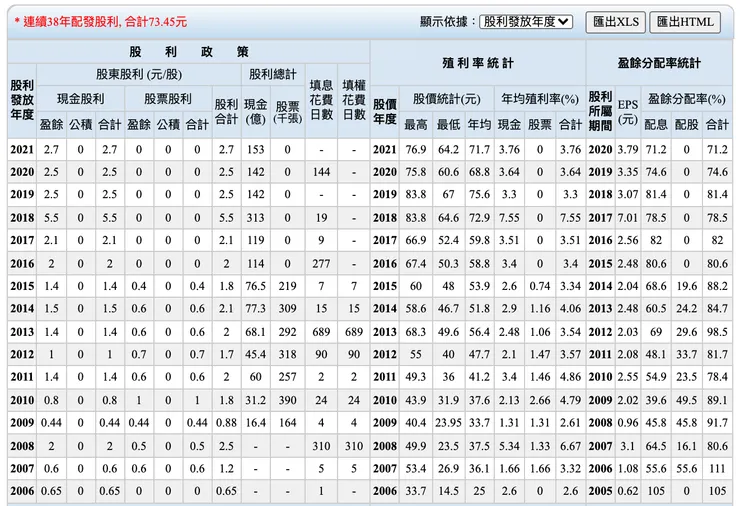Click the 2018 yield total value 7.55

[x=570, y=218]
